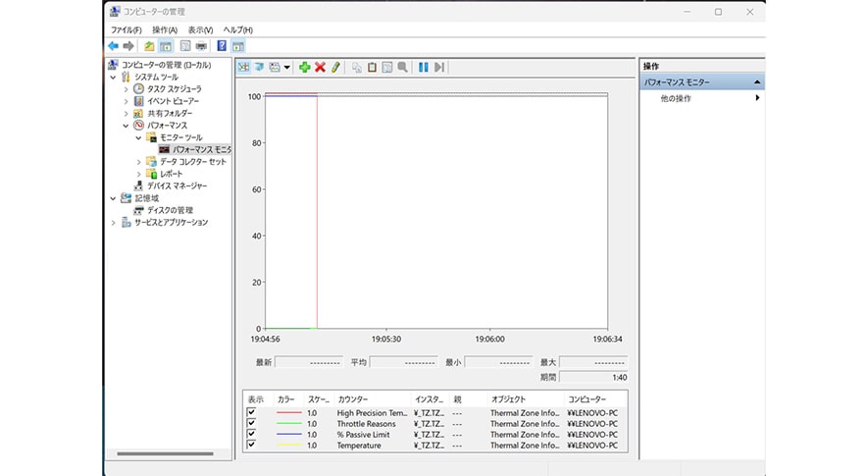Click the green plus Add Counter icon
868x476 pixels.
[x=304, y=67]
